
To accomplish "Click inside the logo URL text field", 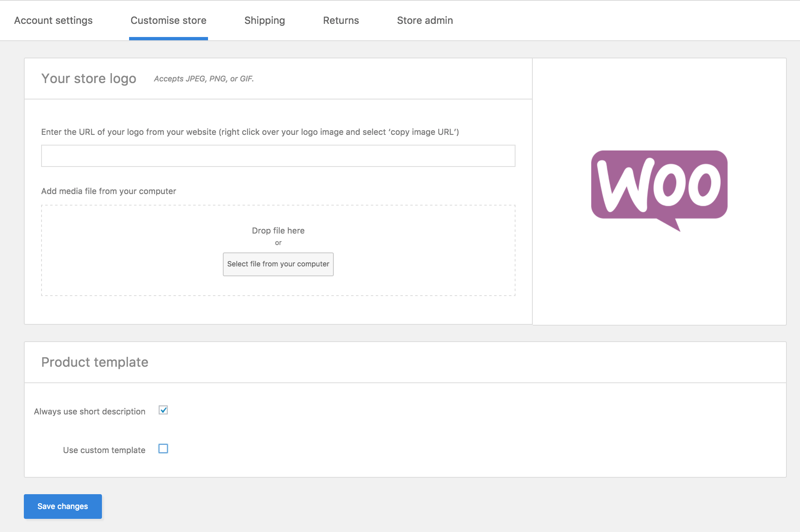I will [x=278, y=155].
